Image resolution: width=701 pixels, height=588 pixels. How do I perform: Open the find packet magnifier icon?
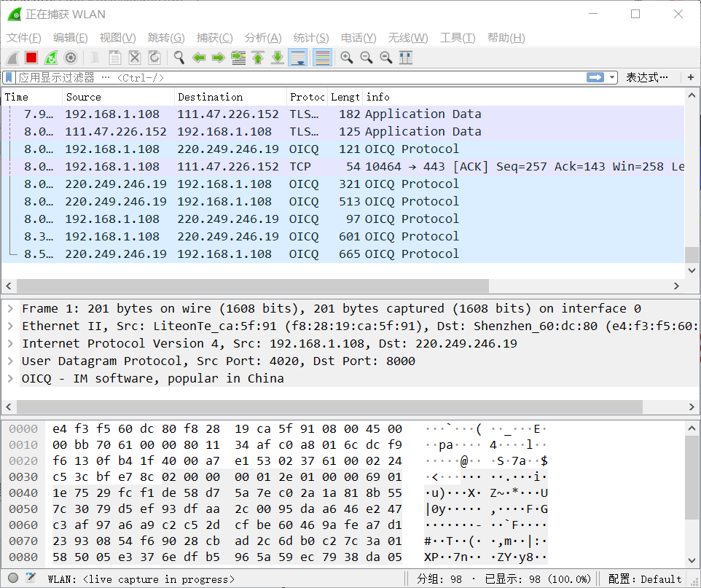[x=179, y=58]
